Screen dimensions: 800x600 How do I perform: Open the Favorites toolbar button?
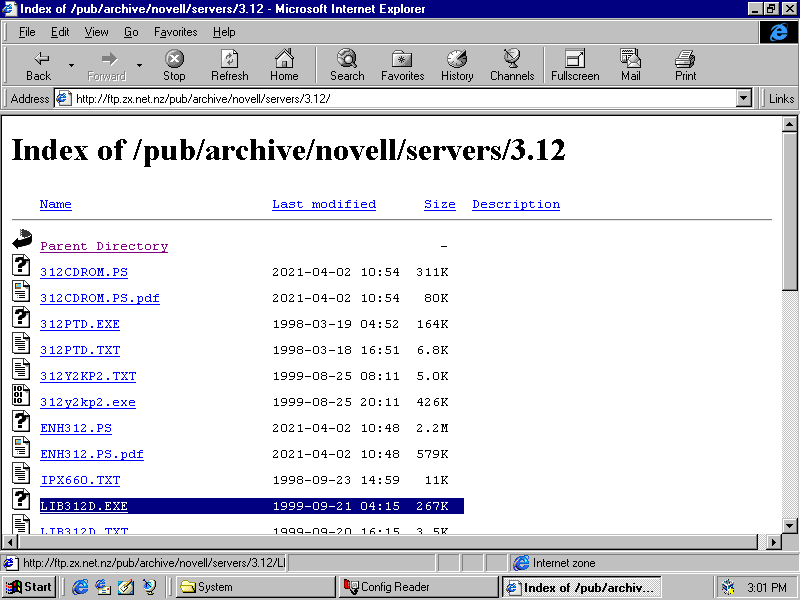(x=403, y=65)
